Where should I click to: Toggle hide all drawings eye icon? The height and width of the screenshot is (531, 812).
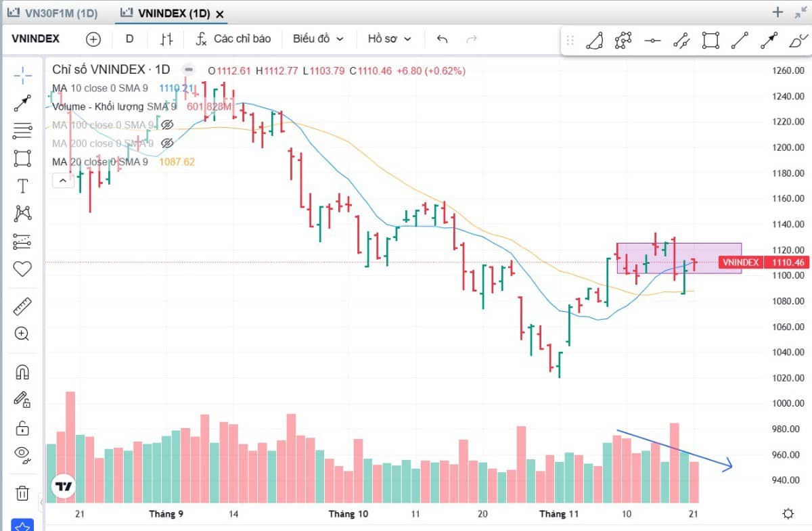click(x=22, y=454)
